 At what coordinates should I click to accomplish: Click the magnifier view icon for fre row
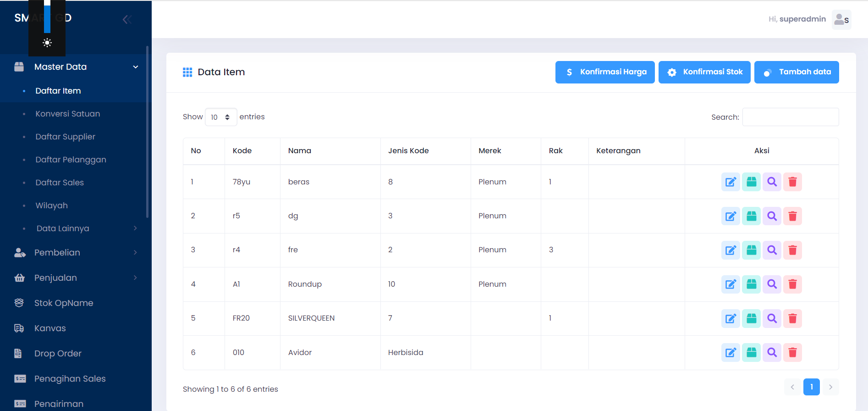pos(772,250)
